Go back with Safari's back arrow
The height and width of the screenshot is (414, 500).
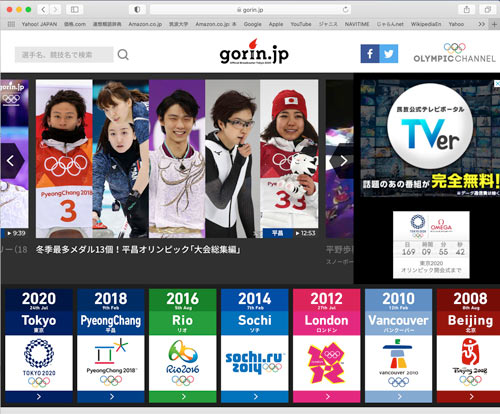coord(43,10)
